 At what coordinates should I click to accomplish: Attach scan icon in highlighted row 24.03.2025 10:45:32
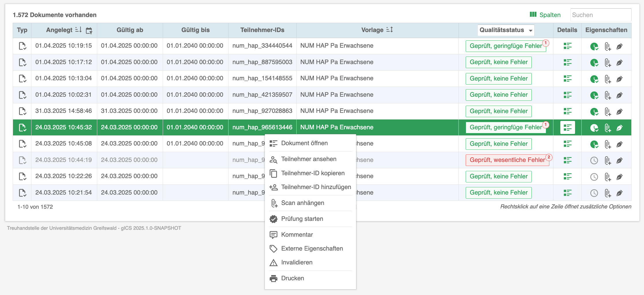(608, 128)
